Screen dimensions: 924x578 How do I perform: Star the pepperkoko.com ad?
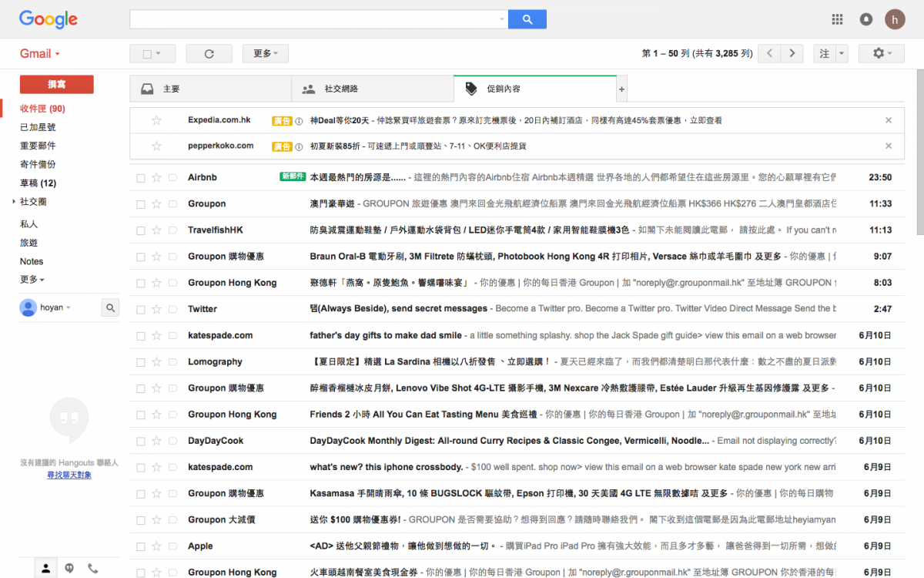click(x=157, y=146)
